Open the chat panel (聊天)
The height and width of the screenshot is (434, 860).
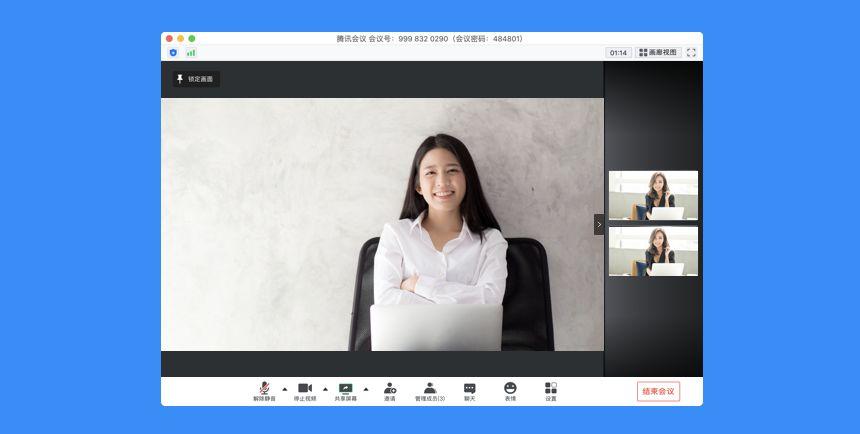point(469,392)
